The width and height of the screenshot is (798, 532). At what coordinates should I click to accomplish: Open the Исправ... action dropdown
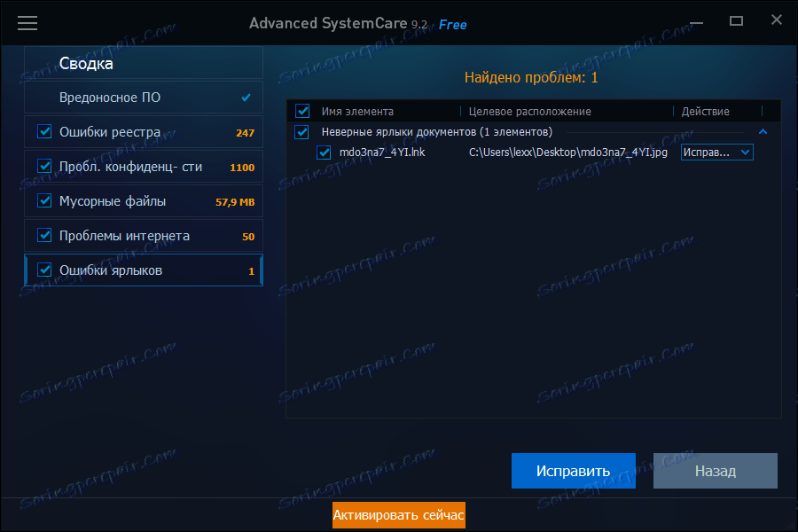click(x=717, y=153)
